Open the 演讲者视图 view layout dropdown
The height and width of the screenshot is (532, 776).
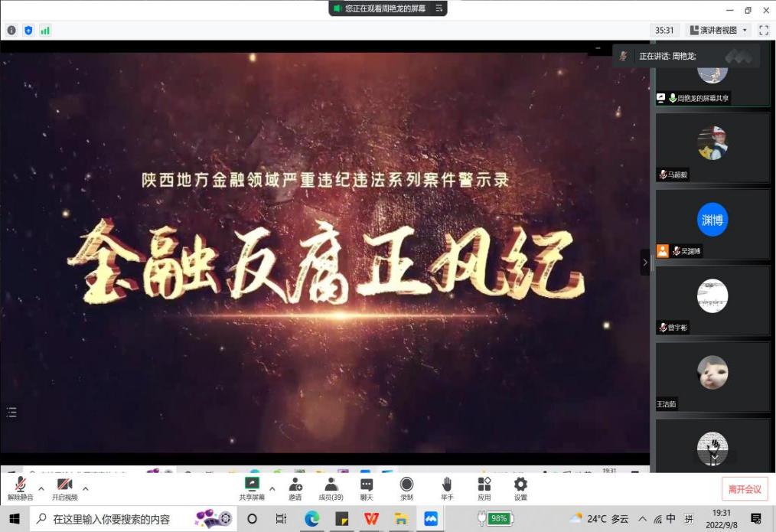719,31
